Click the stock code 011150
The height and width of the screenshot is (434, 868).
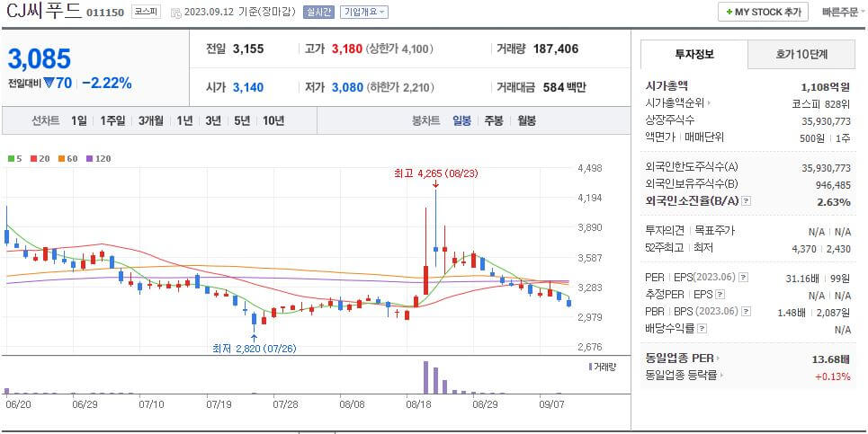point(105,13)
